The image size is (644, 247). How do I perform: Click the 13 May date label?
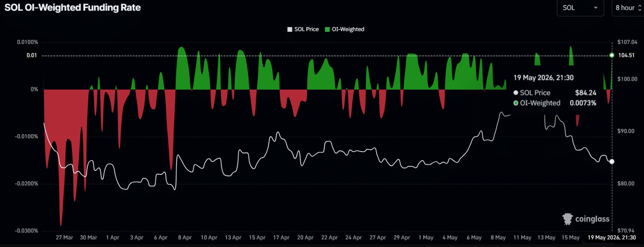pyautogui.click(x=546, y=237)
